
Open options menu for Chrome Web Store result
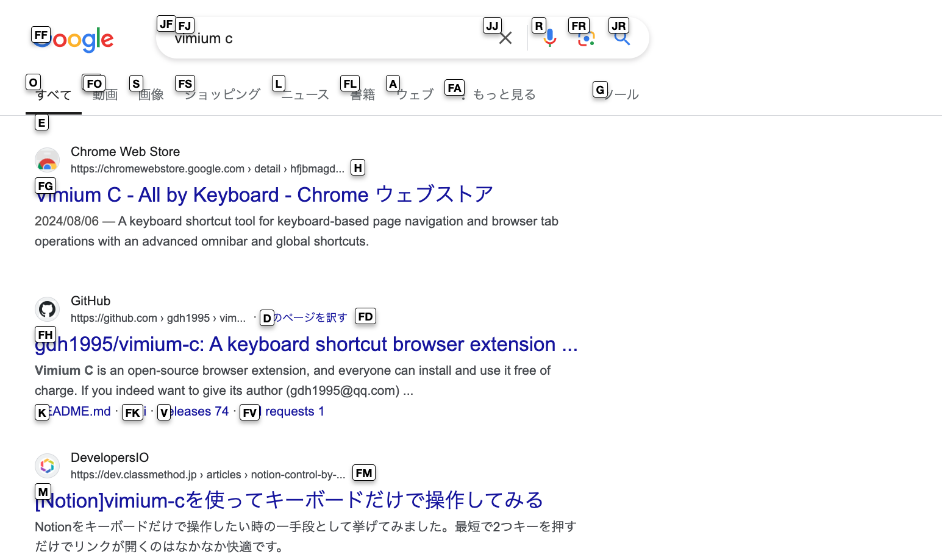[359, 169]
